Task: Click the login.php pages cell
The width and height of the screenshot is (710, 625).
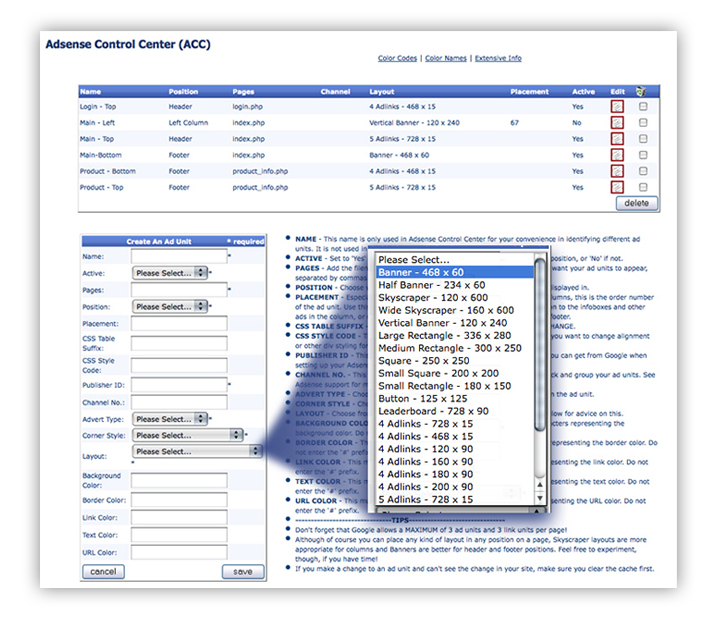Action: (247, 106)
